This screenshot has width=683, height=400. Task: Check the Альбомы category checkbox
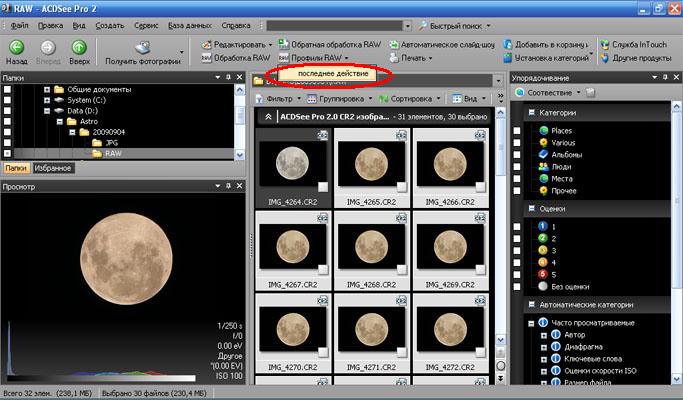click(517, 155)
